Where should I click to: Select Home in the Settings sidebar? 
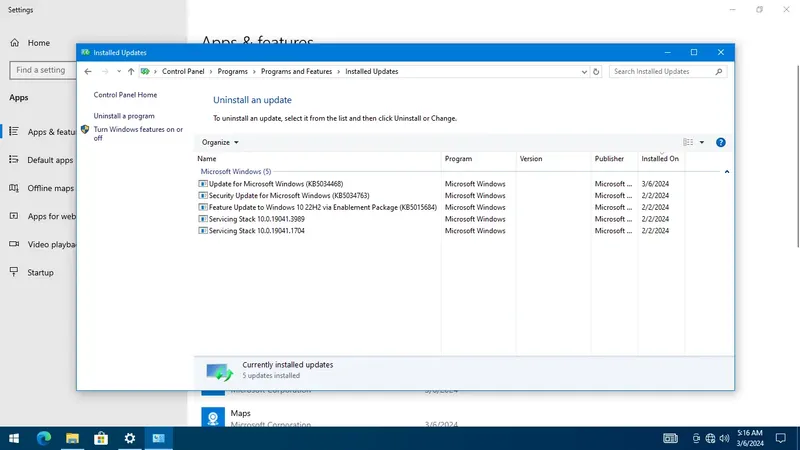38,43
